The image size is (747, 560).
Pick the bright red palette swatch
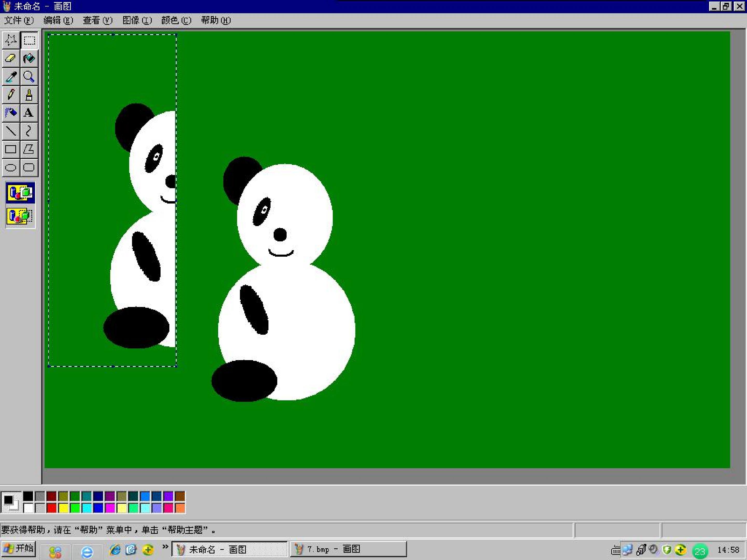point(52,508)
